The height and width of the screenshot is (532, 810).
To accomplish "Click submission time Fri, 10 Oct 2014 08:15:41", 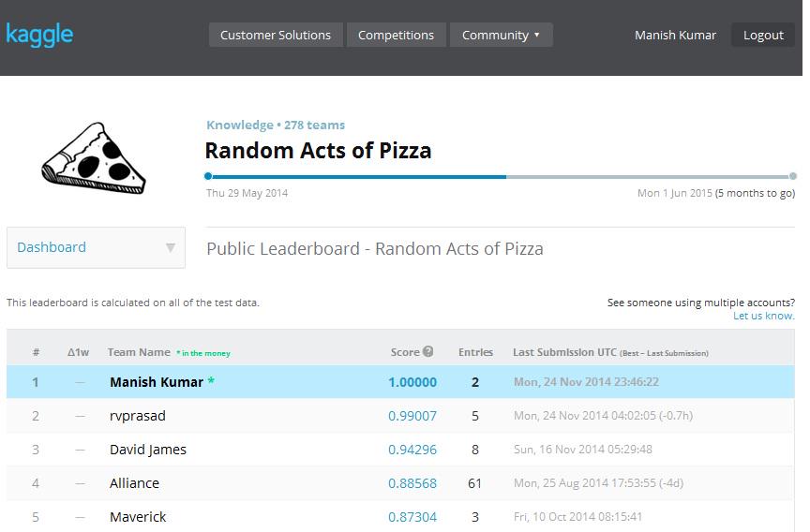I will (x=577, y=516).
